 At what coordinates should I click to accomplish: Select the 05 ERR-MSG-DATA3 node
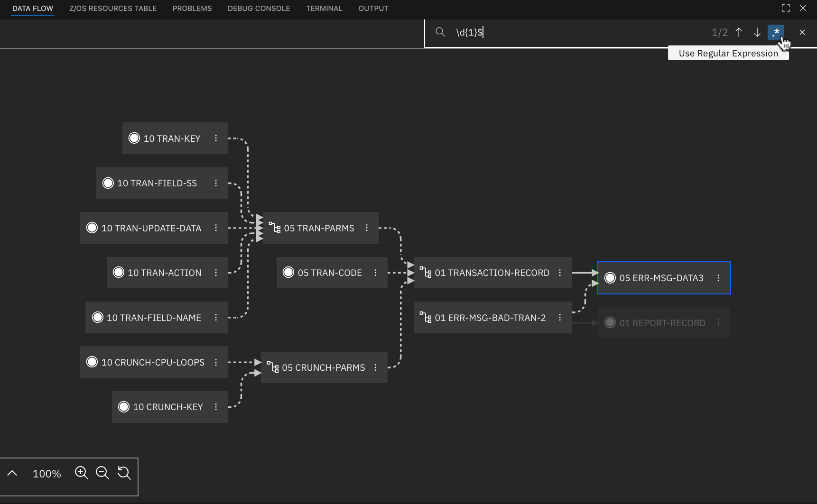(x=661, y=278)
